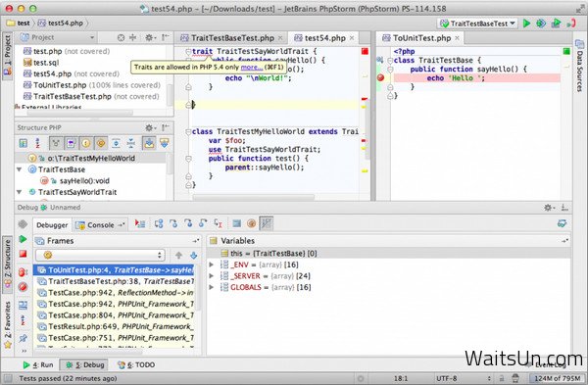Select o:\TraitTestMyHelloWorld in Structure tree
This screenshot has width=588, height=385.
click(x=91, y=158)
